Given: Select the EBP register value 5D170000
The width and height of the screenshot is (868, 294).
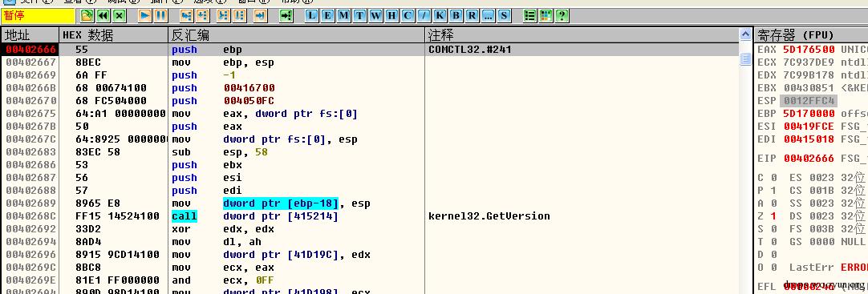Looking at the screenshot, I should point(809,113).
